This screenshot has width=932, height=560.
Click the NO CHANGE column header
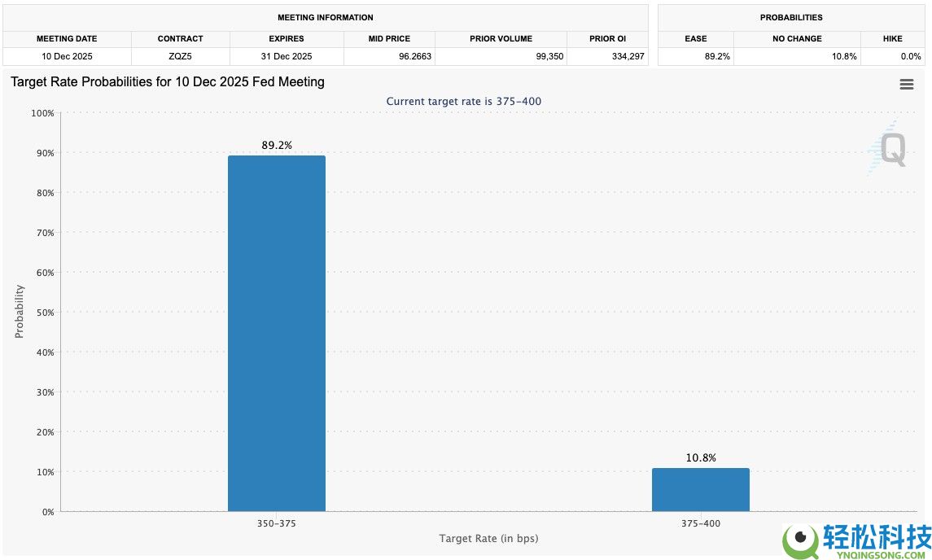coord(797,38)
